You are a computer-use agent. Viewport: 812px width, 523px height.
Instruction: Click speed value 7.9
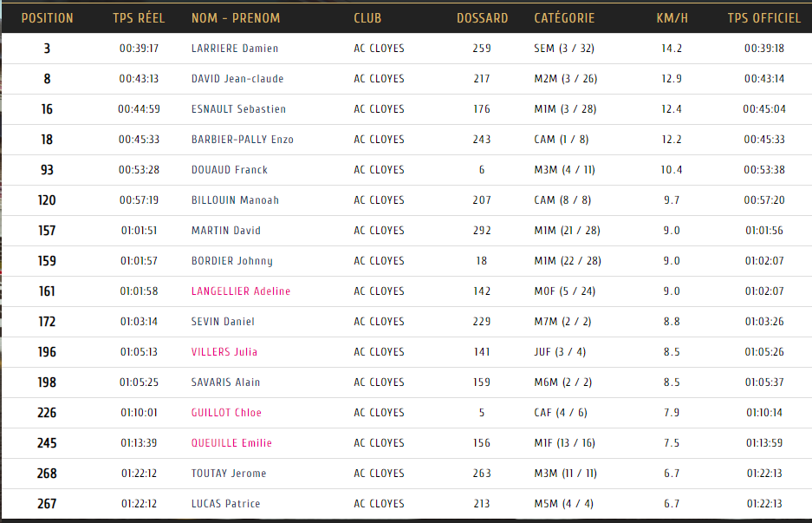(672, 413)
